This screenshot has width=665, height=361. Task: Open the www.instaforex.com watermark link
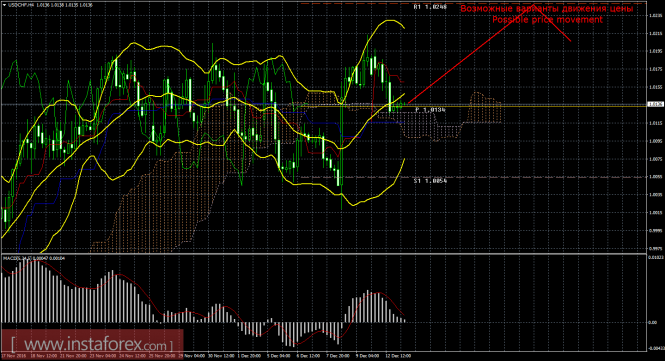(92, 344)
